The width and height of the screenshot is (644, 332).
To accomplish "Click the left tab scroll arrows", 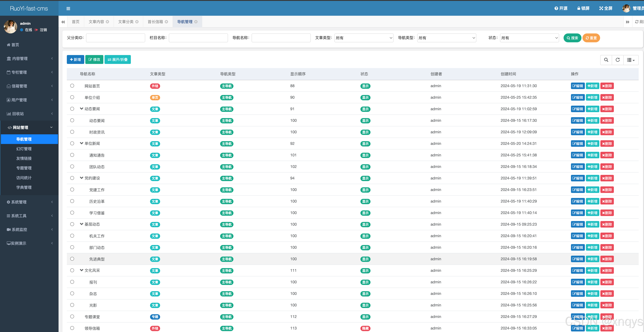I will pos(63,22).
